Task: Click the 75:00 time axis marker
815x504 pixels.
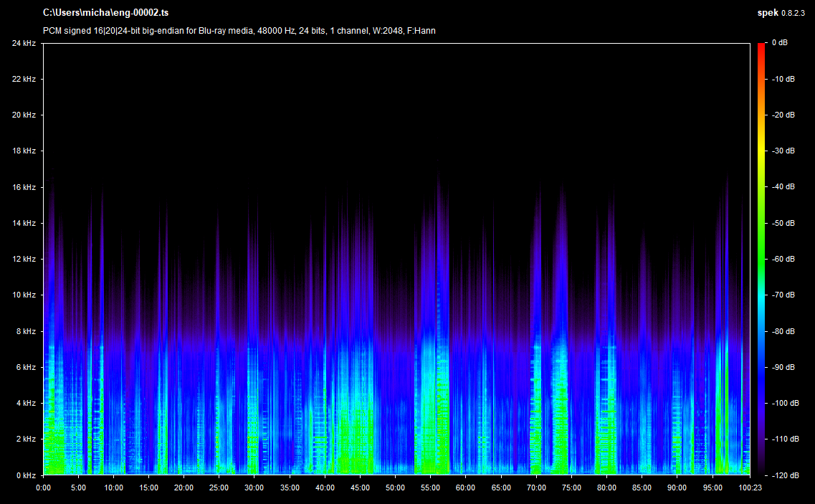Action: 571,487
